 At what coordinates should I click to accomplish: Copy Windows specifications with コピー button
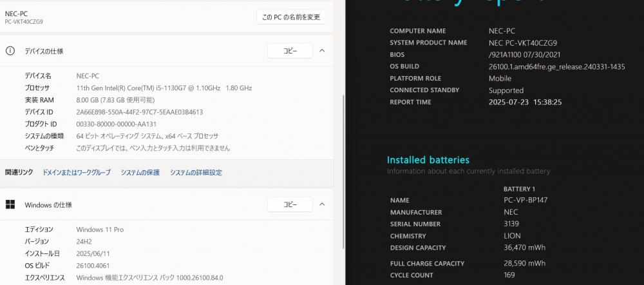tap(290, 204)
